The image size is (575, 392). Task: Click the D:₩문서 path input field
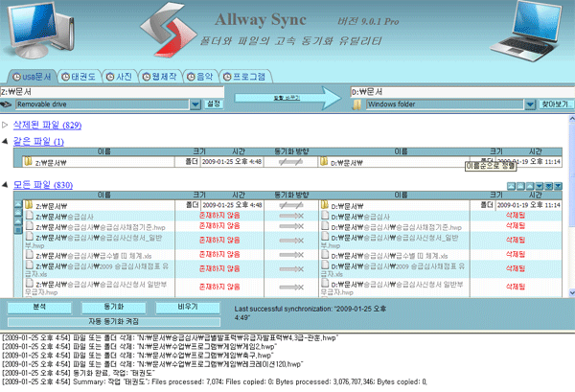pos(463,92)
